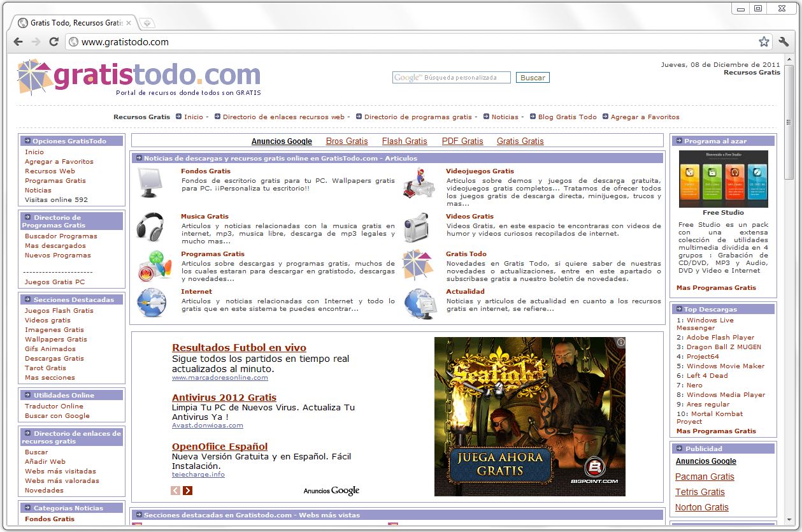Open a new tab with the plus button
The image size is (802, 532).
click(x=147, y=23)
